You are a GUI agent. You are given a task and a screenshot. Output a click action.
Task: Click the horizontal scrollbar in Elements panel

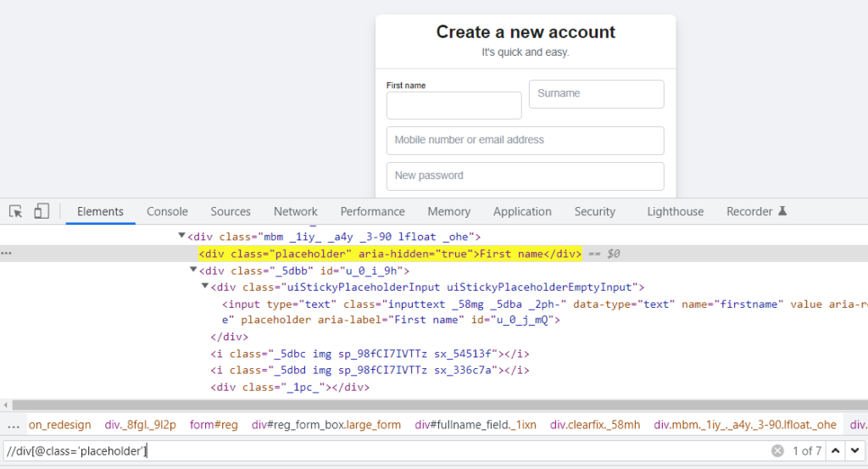(424, 405)
